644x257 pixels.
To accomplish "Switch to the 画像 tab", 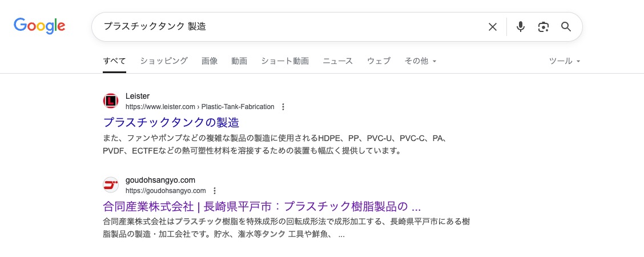I will pyautogui.click(x=210, y=61).
